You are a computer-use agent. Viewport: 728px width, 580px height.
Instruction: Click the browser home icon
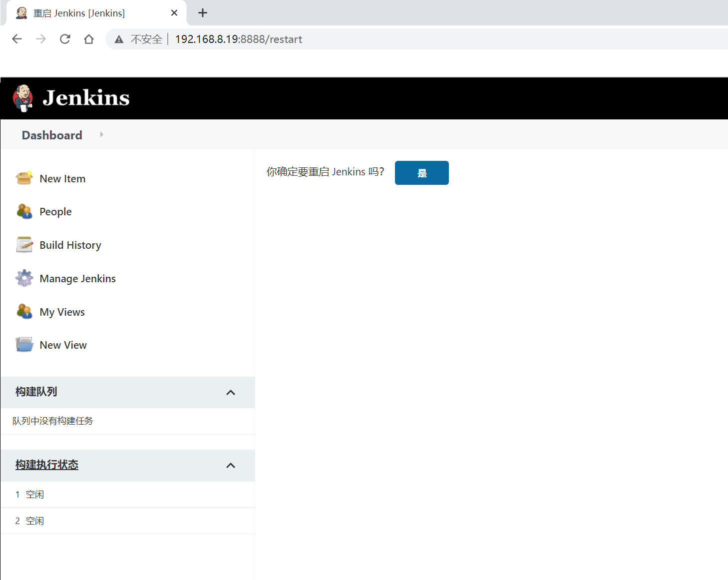[89, 39]
